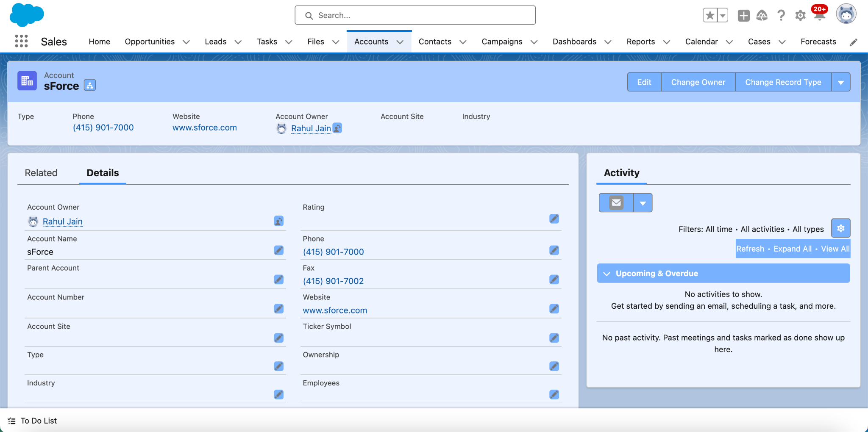Click the View All link
The image size is (868, 432).
[835, 249]
